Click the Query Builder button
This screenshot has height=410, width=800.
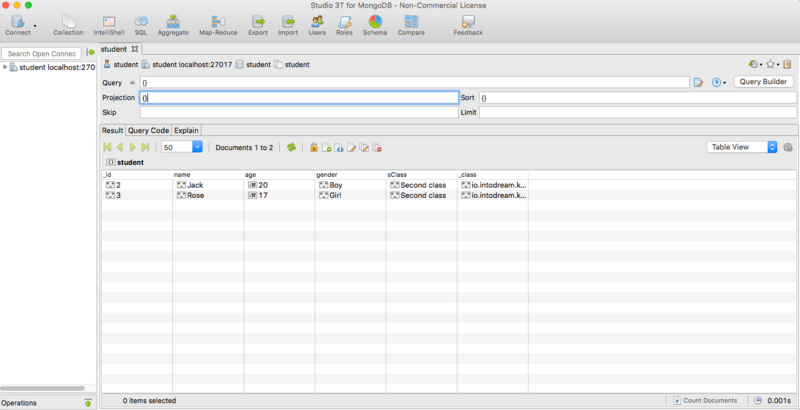pyautogui.click(x=764, y=82)
